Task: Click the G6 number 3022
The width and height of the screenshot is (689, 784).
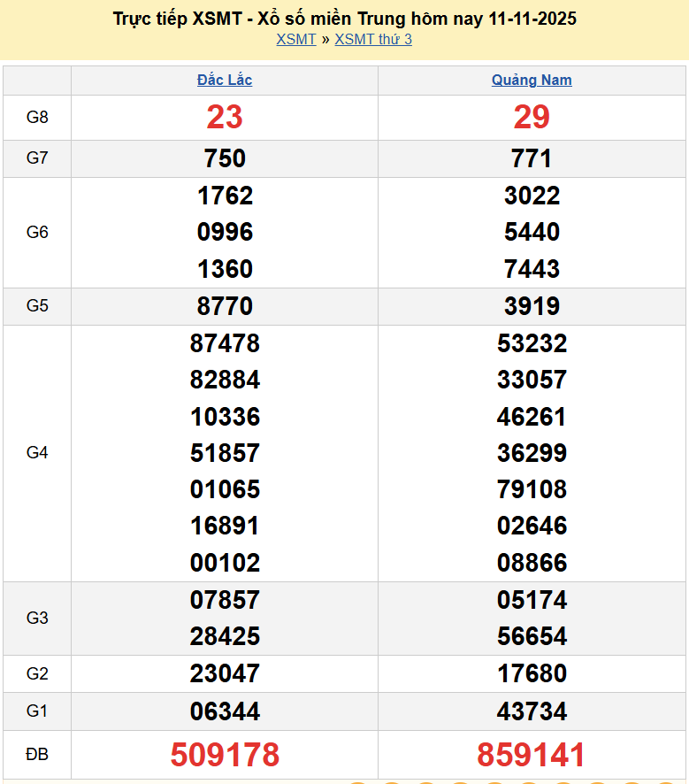Action: 532,196
